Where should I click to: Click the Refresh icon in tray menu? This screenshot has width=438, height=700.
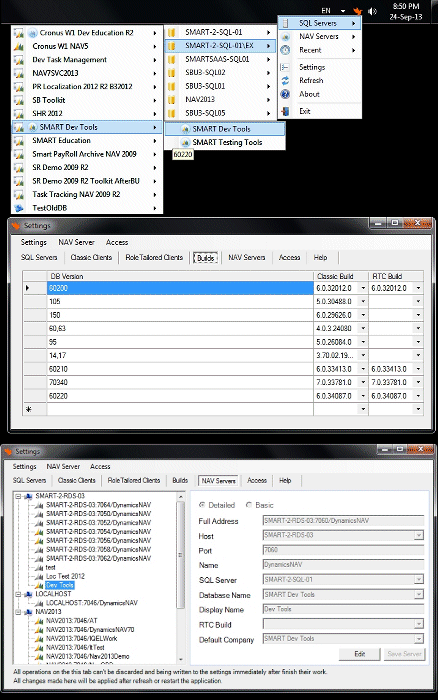click(285, 80)
